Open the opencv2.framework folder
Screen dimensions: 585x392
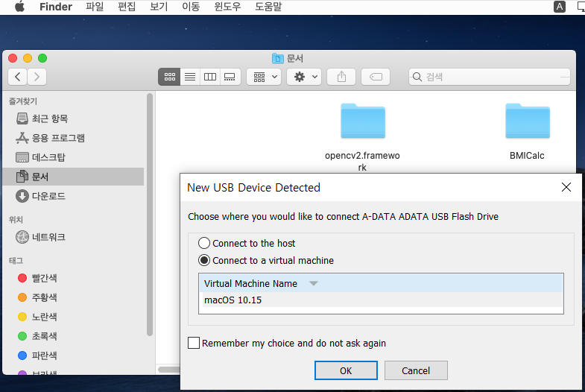pyautogui.click(x=362, y=121)
